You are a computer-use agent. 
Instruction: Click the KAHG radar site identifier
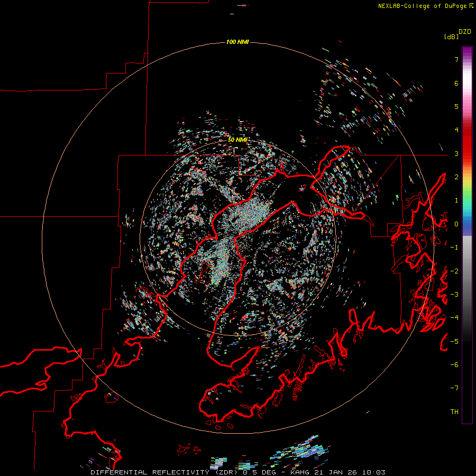point(300,472)
